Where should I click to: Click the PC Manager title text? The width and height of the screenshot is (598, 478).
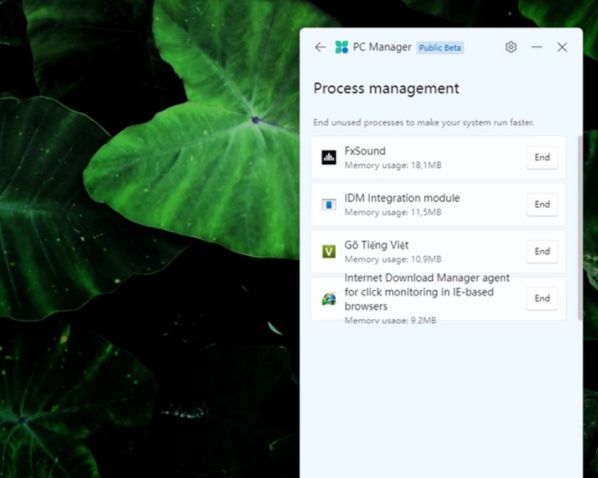pyautogui.click(x=382, y=47)
